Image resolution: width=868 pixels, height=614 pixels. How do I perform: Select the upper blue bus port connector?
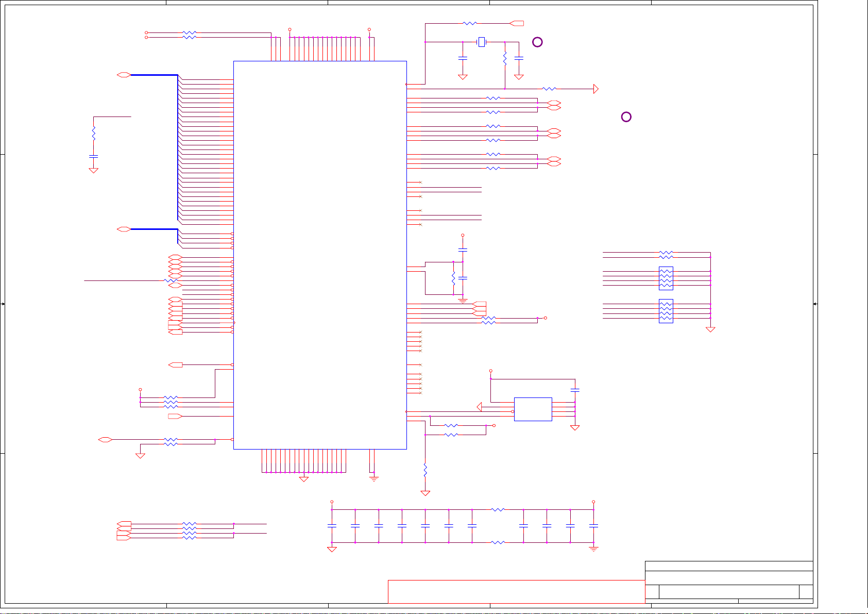click(x=124, y=75)
